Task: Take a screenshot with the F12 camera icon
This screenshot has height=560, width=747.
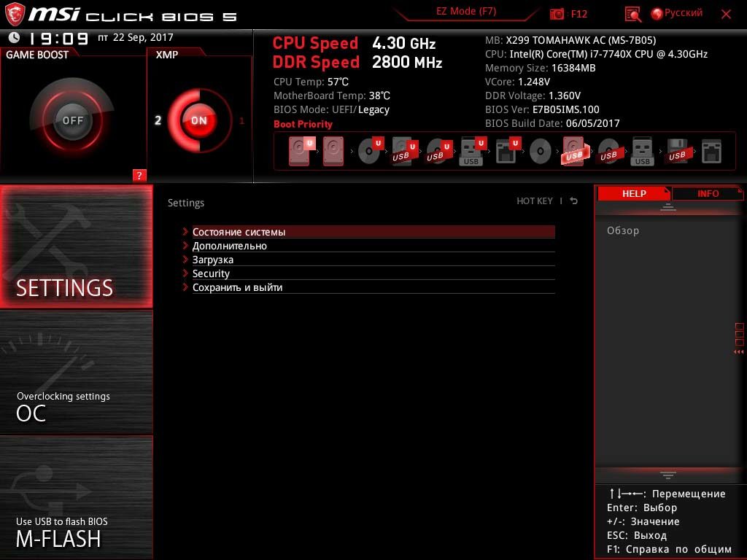Action: point(557,14)
